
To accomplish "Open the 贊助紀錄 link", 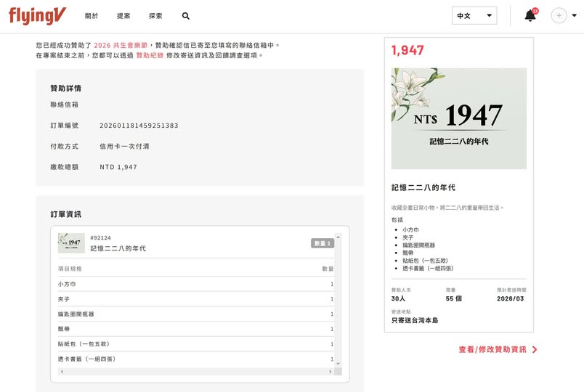I will pyautogui.click(x=149, y=55).
